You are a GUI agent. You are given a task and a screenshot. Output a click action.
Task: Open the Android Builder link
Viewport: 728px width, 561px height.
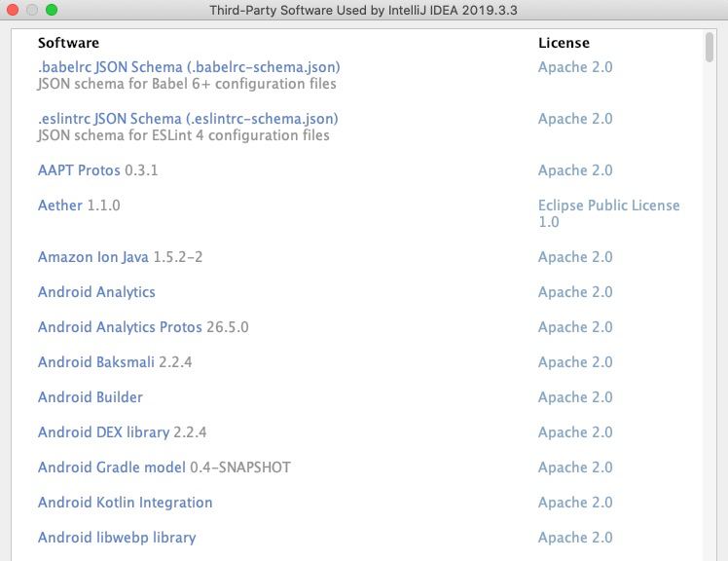(91, 397)
